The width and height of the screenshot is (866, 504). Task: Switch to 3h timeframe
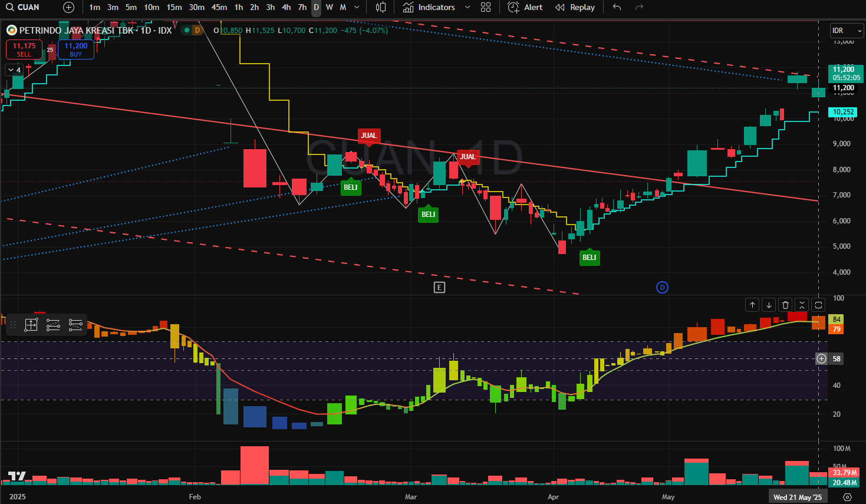pyautogui.click(x=270, y=7)
